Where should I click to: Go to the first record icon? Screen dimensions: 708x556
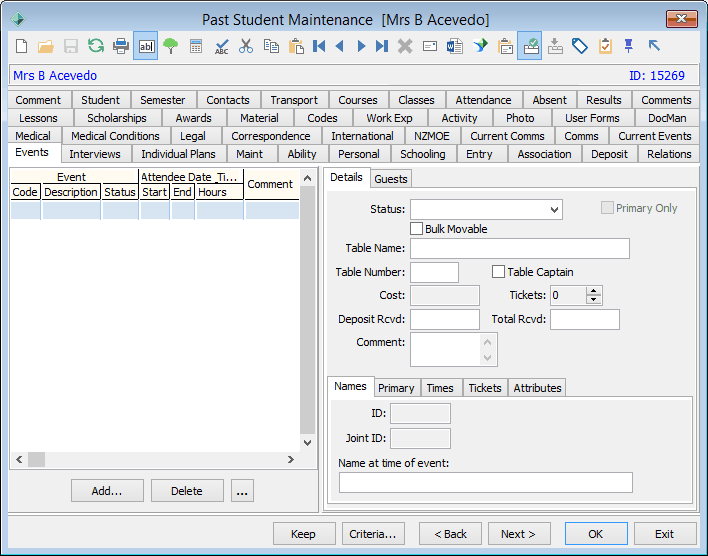click(x=319, y=46)
